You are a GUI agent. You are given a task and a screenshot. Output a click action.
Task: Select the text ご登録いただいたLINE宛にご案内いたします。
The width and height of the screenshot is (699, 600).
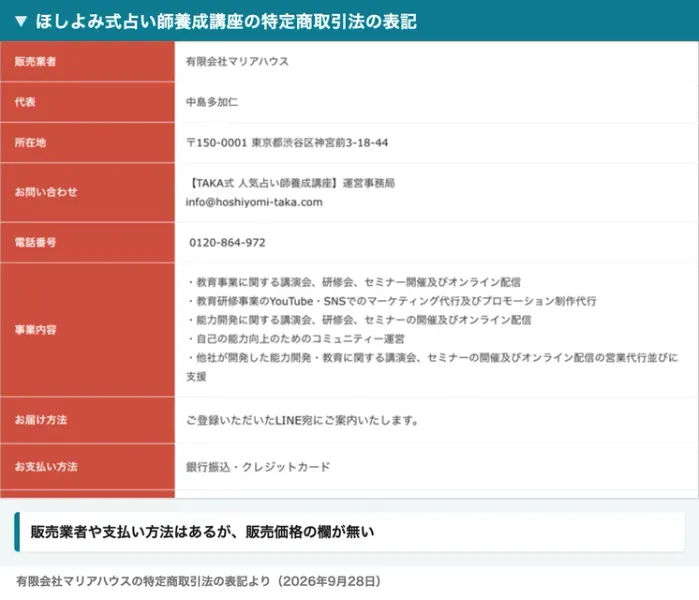[302, 420]
